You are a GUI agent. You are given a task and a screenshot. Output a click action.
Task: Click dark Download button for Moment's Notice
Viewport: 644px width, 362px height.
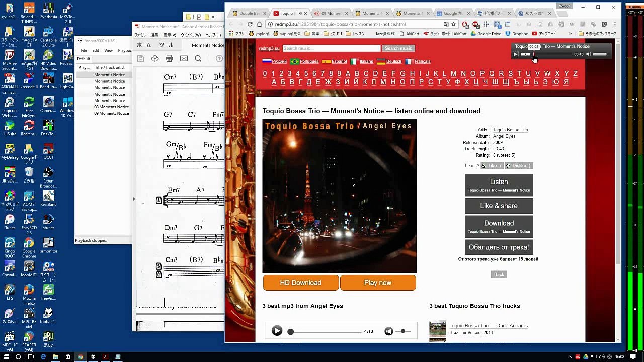[x=499, y=227]
